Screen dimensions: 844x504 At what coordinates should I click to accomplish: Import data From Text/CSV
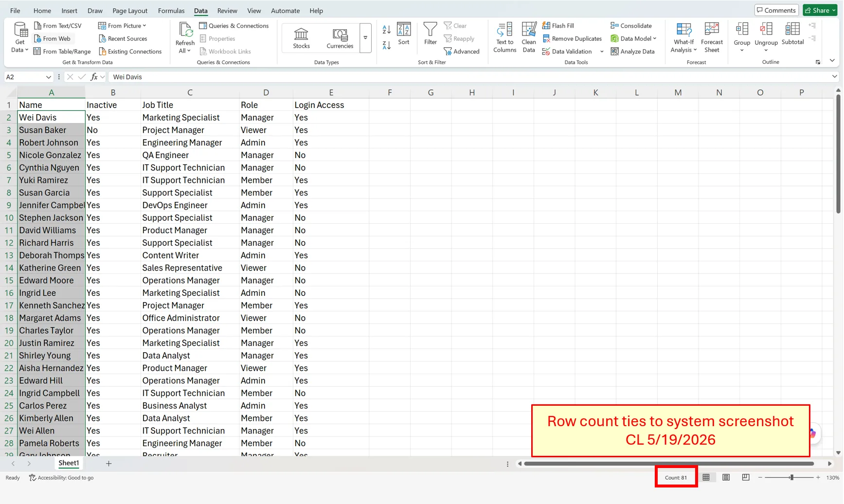[x=57, y=26]
